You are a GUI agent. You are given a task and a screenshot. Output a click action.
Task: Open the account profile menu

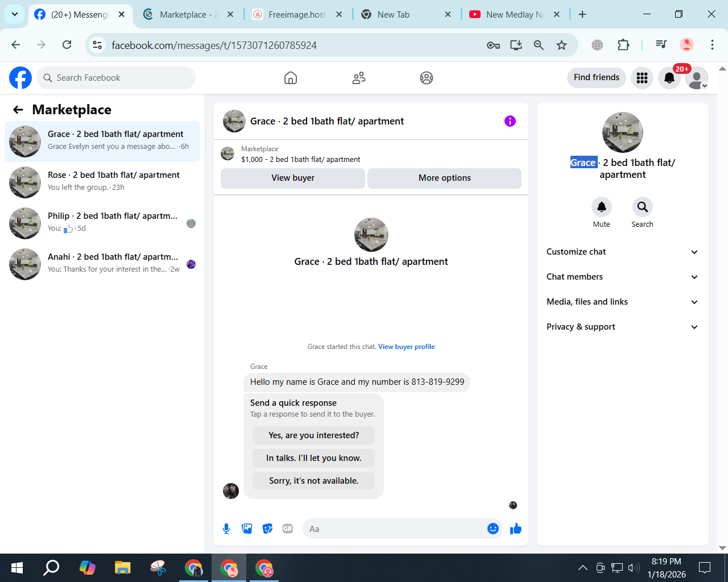click(x=697, y=78)
